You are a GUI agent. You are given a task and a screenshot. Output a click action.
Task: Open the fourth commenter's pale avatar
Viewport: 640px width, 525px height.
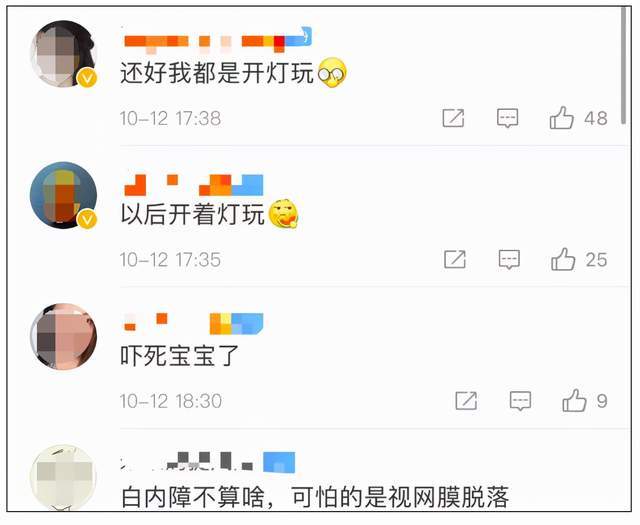(63, 478)
